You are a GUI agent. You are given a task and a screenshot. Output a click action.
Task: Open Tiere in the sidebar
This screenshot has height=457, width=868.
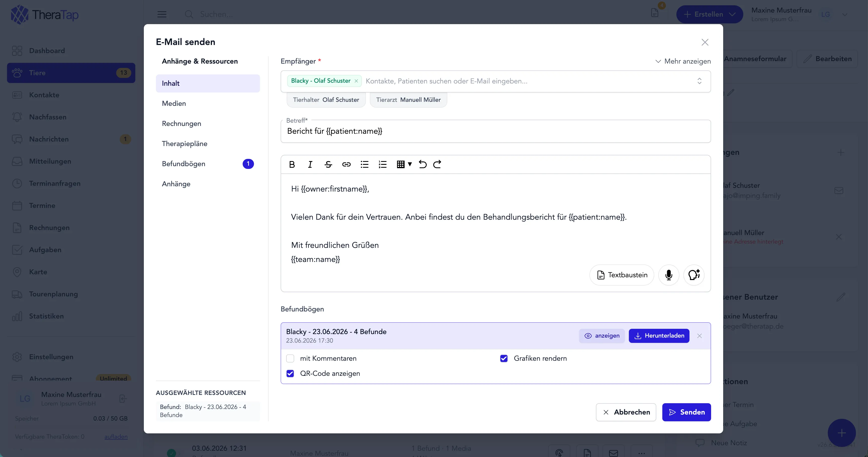(71, 73)
